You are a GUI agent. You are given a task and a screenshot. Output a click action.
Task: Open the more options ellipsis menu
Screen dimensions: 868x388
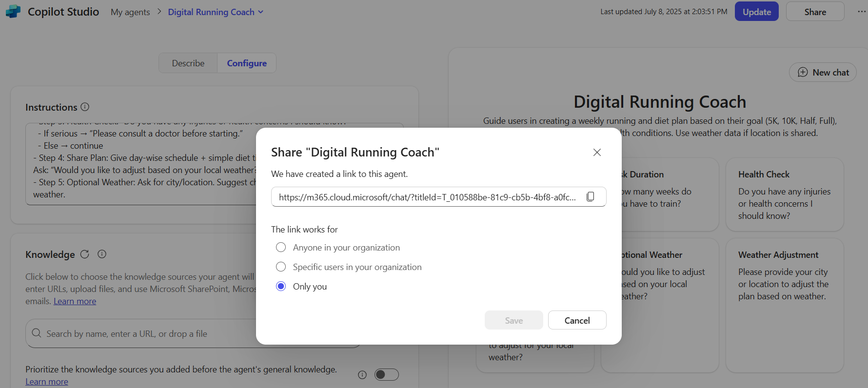(861, 12)
